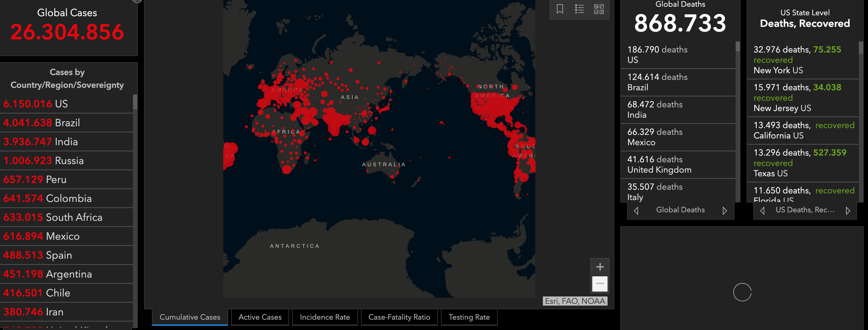Image resolution: width=868 pixels, height=330 pixels.
Task: Open the basemap gallery icon
Action: click(x=599, y=9)
